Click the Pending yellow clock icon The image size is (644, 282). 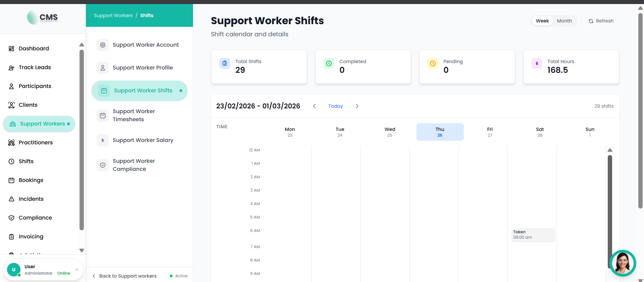click(433, 63)
